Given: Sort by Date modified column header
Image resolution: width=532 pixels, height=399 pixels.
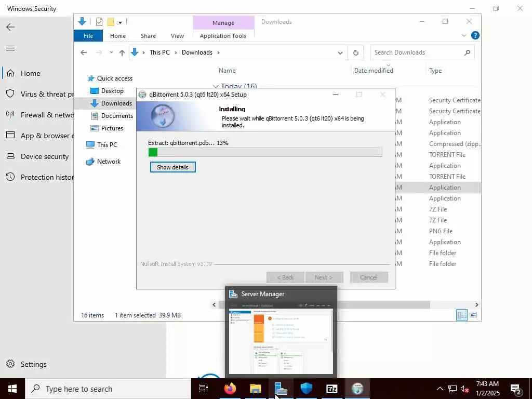Looking at the screenshot, I should 374,71.
